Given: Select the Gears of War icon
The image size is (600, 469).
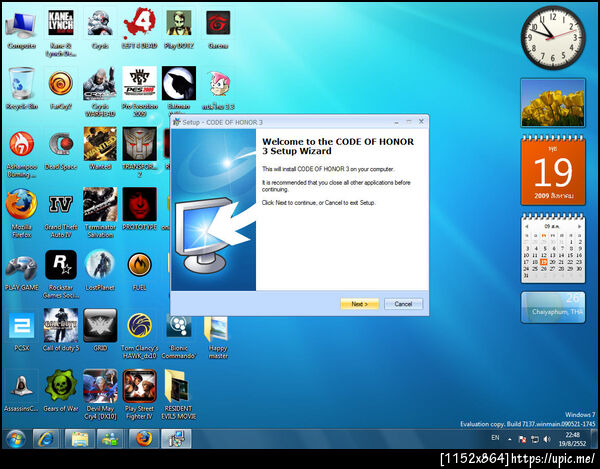Looking at the screenshot, I should click(x=61, y=390).
